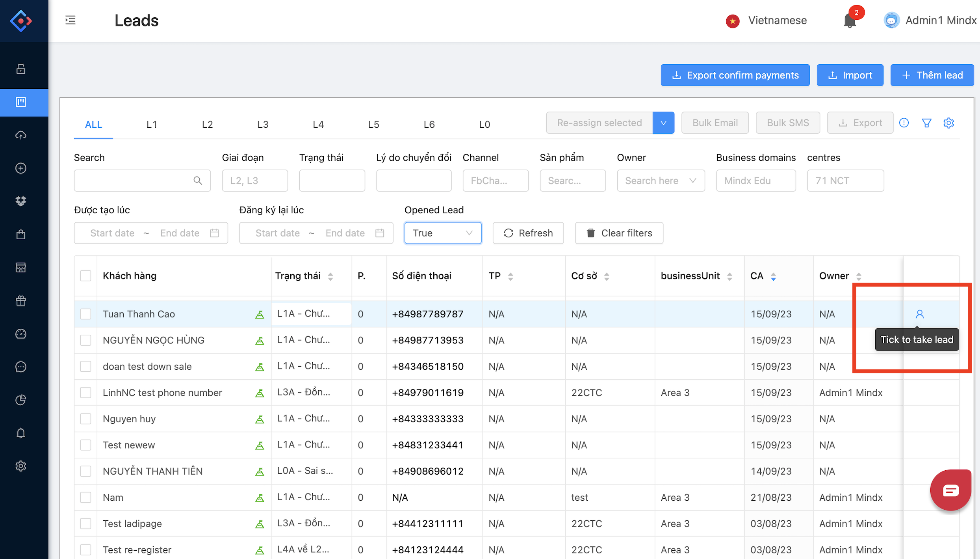
Task: Click the Clear filters button
Action: pos(619,233)
